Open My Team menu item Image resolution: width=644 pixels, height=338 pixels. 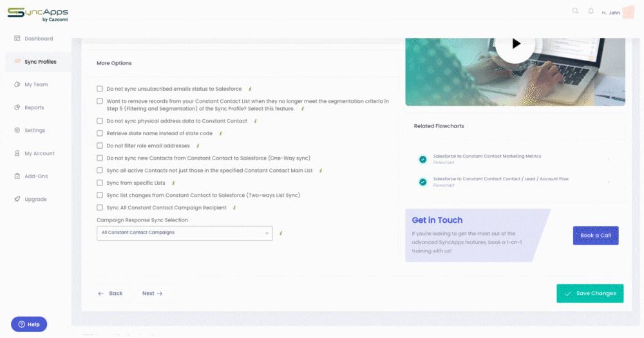click(36, 84)
